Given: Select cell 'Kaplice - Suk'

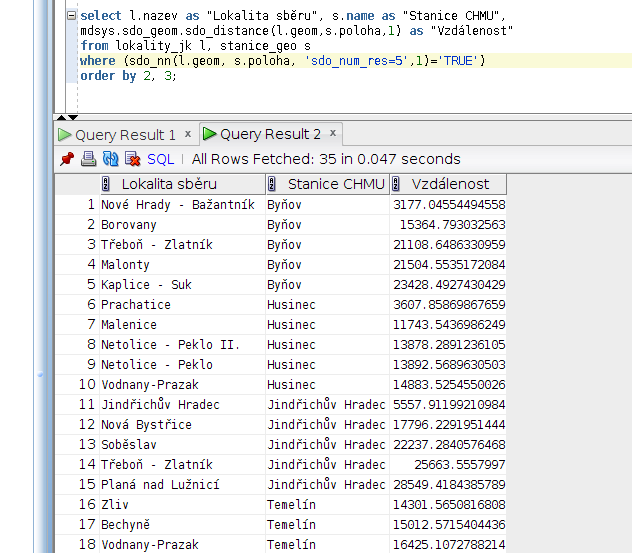Looking at the screenshot, I should (183, 285).
